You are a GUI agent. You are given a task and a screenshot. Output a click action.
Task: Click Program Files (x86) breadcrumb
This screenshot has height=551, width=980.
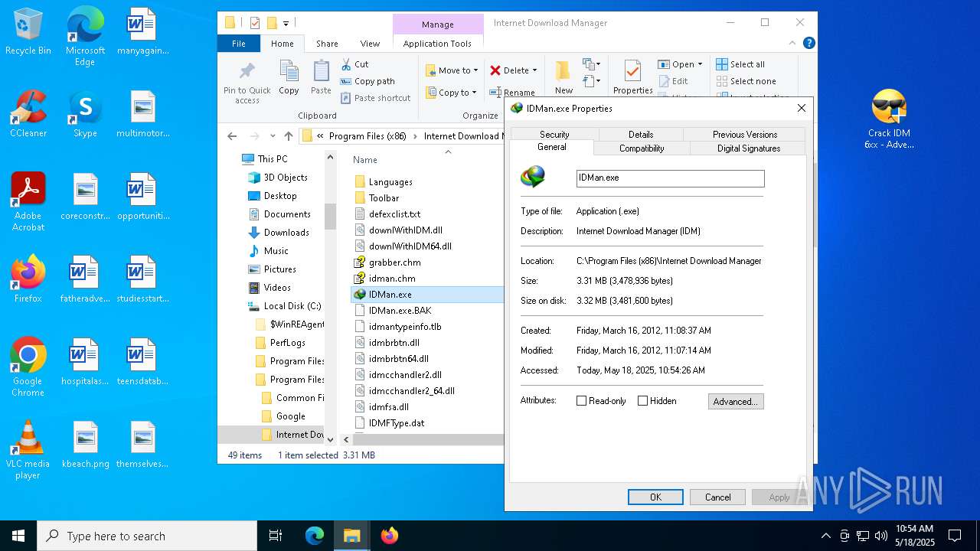click(367, 136)
